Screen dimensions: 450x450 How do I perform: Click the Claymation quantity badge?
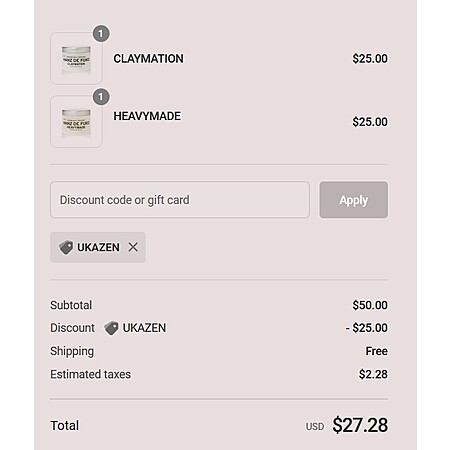101,34
